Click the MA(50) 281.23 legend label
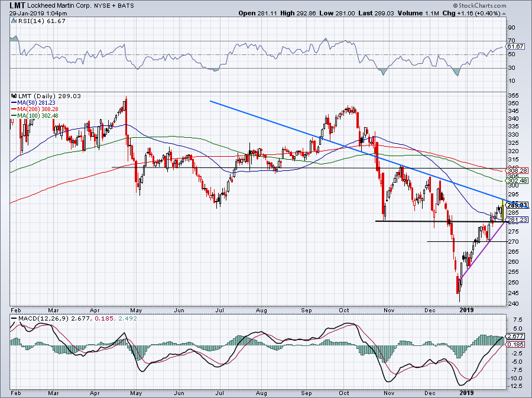Screen dimensions: 532x398 coord(36,102)
